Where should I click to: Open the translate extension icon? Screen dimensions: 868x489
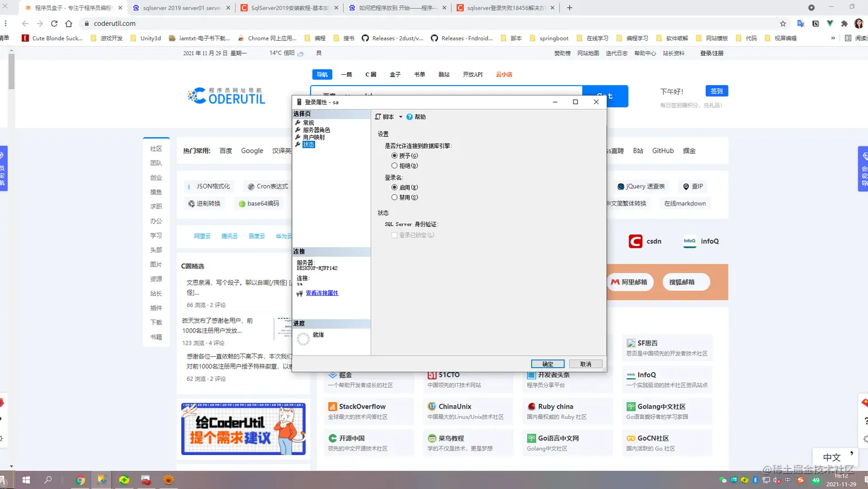coord(801,24)
